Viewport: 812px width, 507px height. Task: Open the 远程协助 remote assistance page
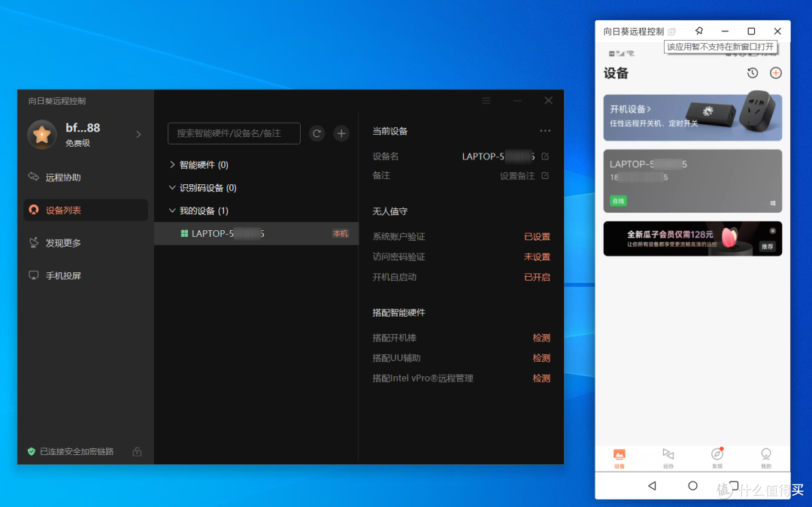(x=62, y=178)
